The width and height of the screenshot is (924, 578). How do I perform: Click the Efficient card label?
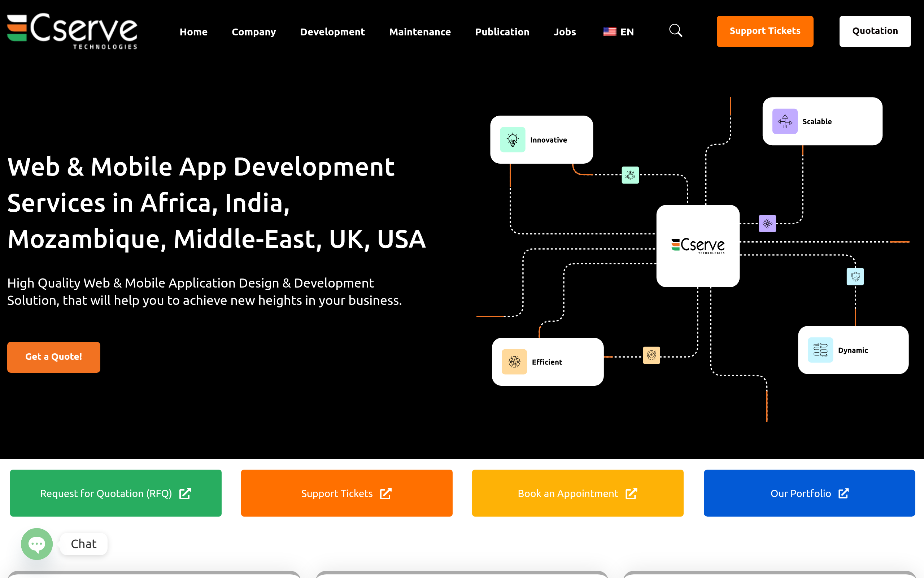click(547, 362)
